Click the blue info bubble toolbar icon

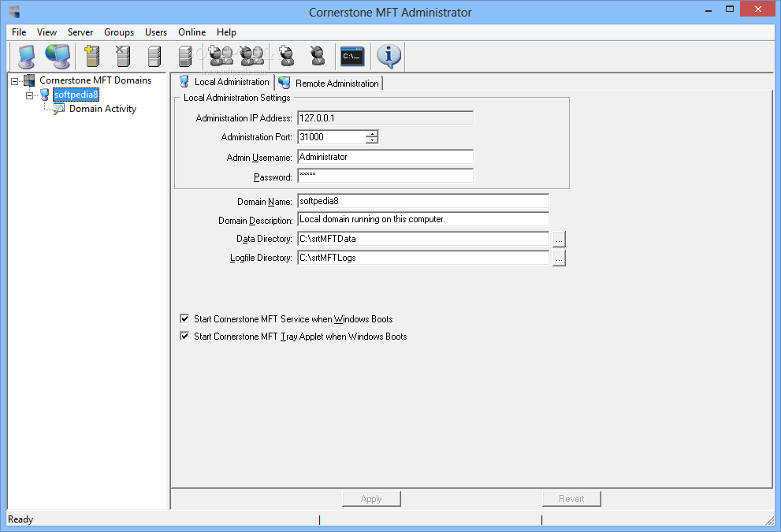[x=389, y=56]
